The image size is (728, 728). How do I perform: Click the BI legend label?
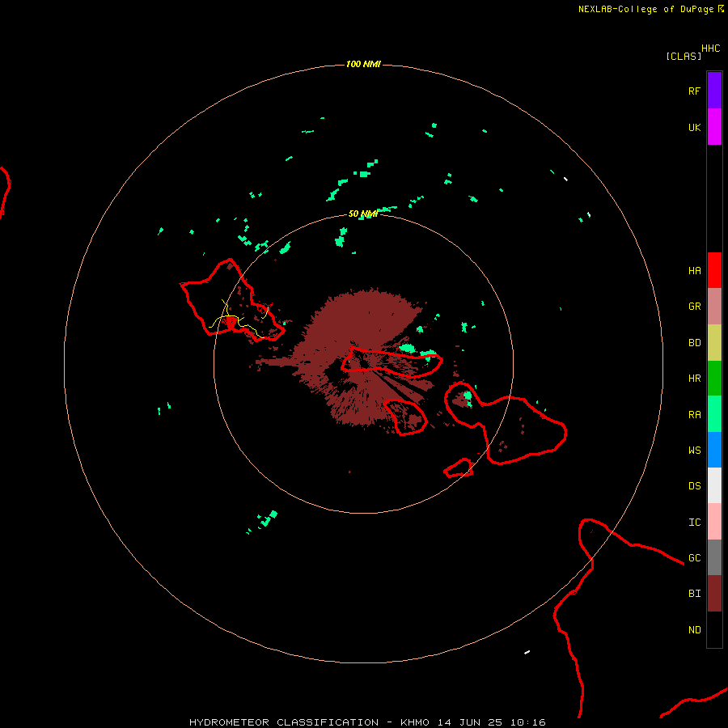click(x=694, y=594)
